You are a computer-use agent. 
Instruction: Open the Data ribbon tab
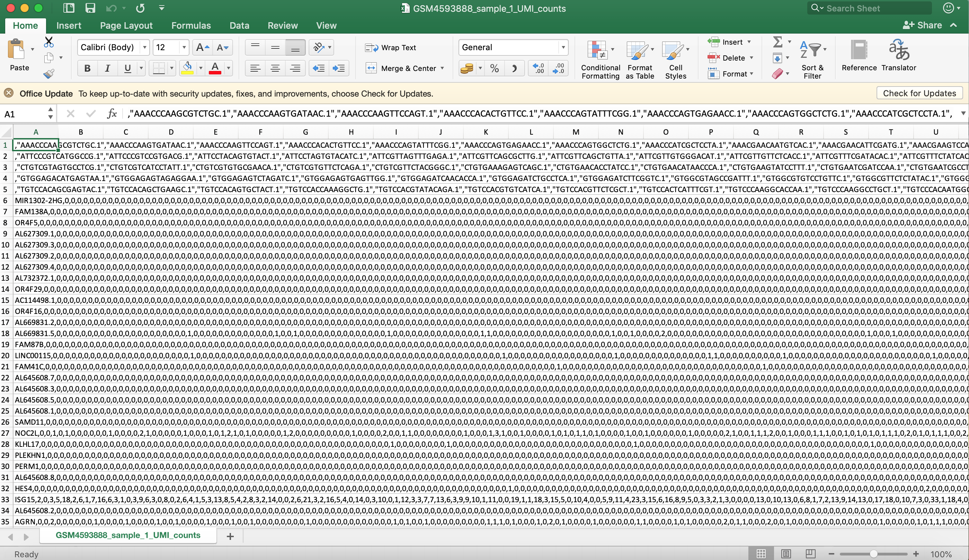[239, 25]
